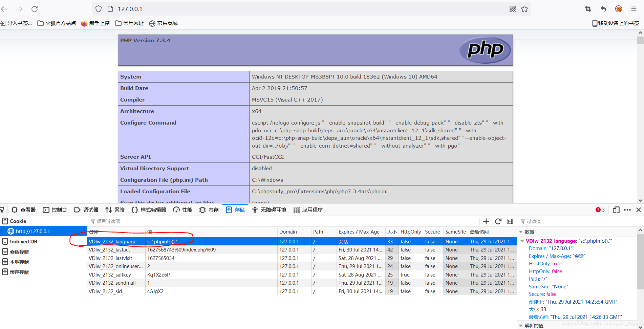This screenshot has width=644, height=329.
Task: Open the QR code icon in address bar
Action: click(x=513, y=9)
